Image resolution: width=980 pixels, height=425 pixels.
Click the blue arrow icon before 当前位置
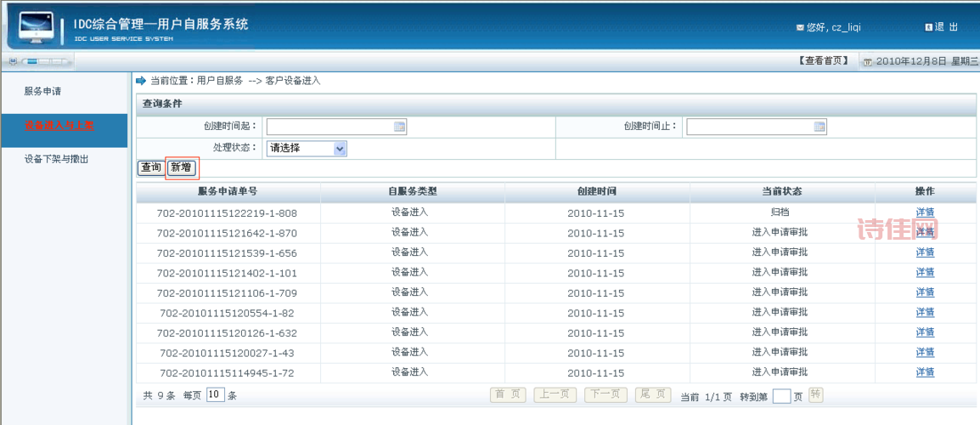(141, 81)
